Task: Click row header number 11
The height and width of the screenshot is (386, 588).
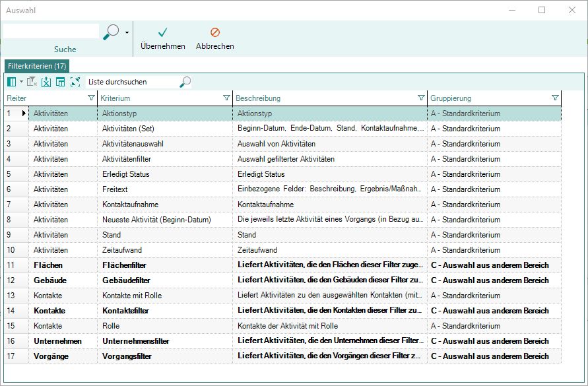Action: coord(16,265)
